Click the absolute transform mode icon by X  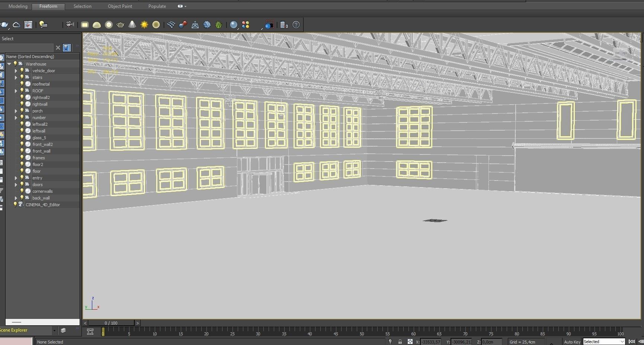(x=410, y=342)
